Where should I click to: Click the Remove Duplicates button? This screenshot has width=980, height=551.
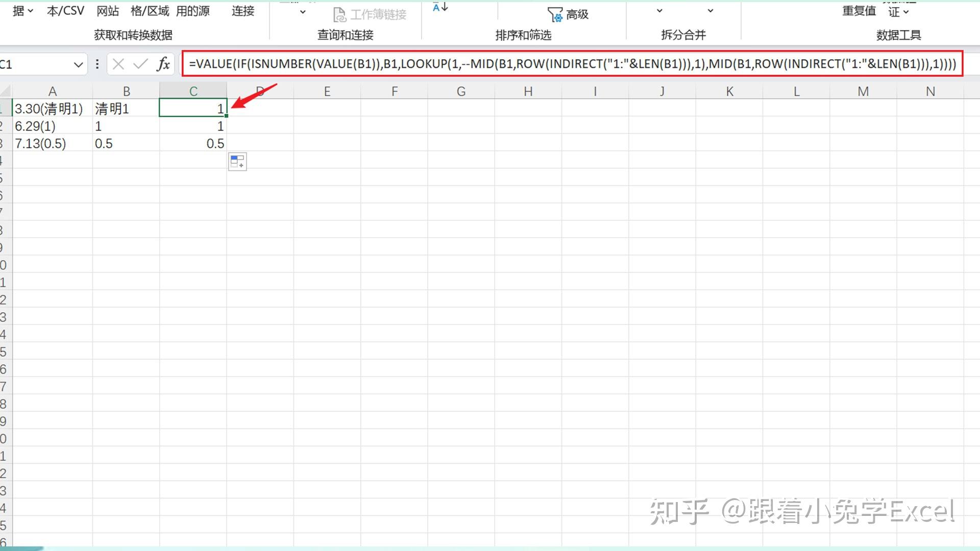coord(859,11)
